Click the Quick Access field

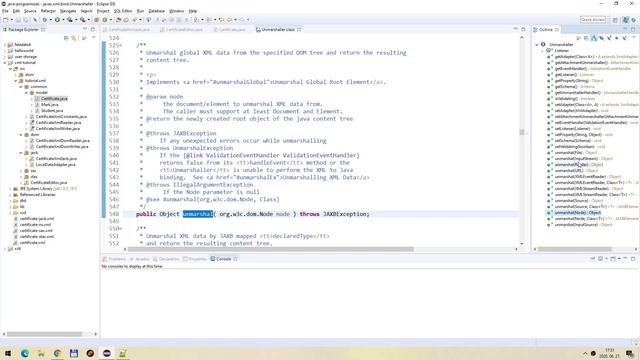(x=593, y=20)
